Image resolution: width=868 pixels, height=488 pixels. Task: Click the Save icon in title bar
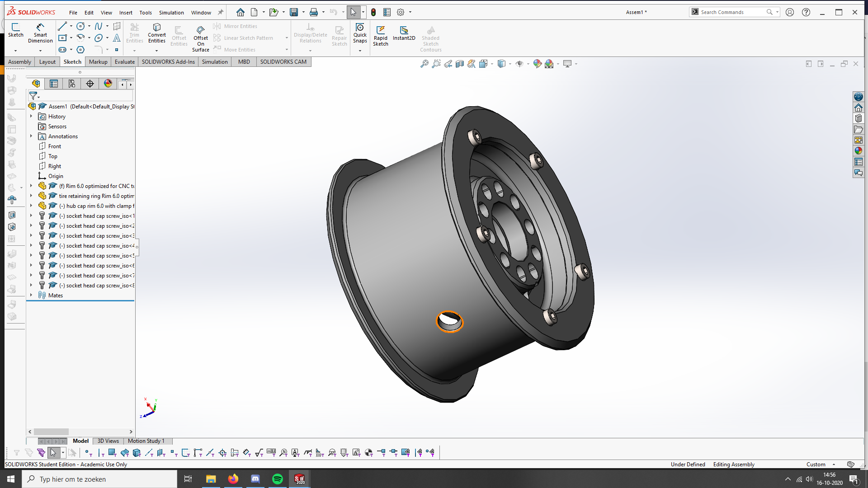(294, 12)
